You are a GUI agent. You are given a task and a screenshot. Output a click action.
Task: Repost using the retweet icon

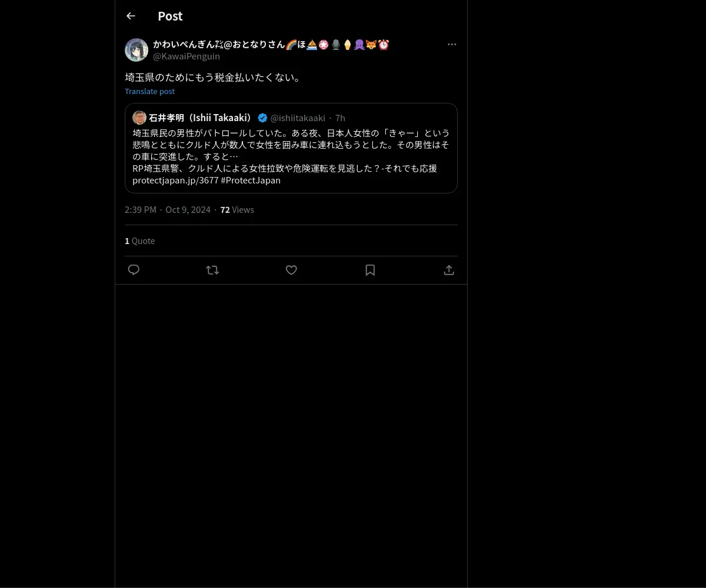pyautogui.click(x=212, y=270)
